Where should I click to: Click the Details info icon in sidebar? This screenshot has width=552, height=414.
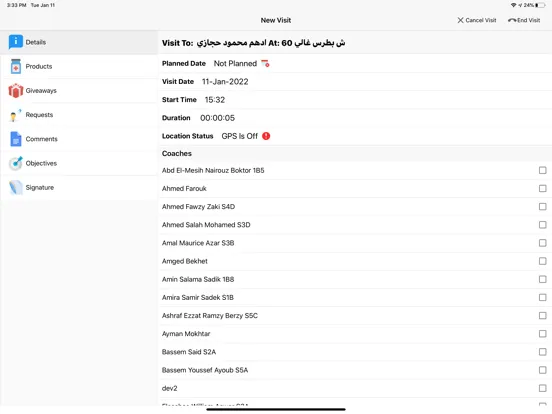click(15, 42)
